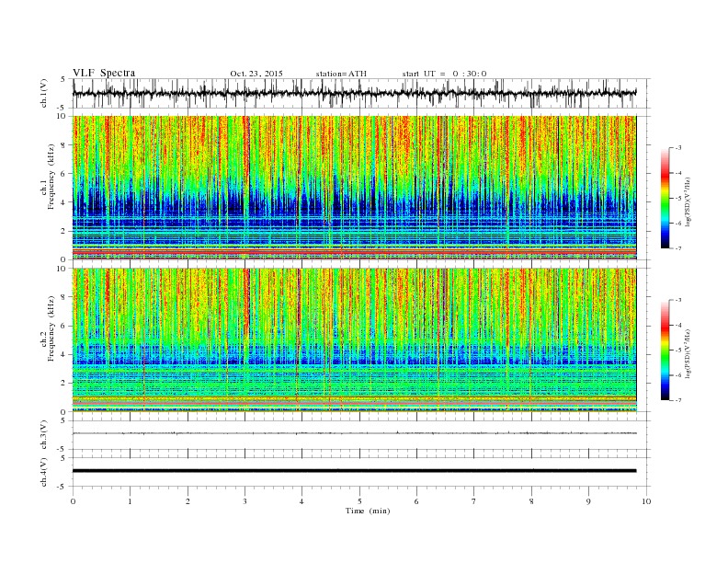Viewport: 728px width, 563px height.
Task: Select the ch.3 voltage waveform trace
Action: click(354, 433)
